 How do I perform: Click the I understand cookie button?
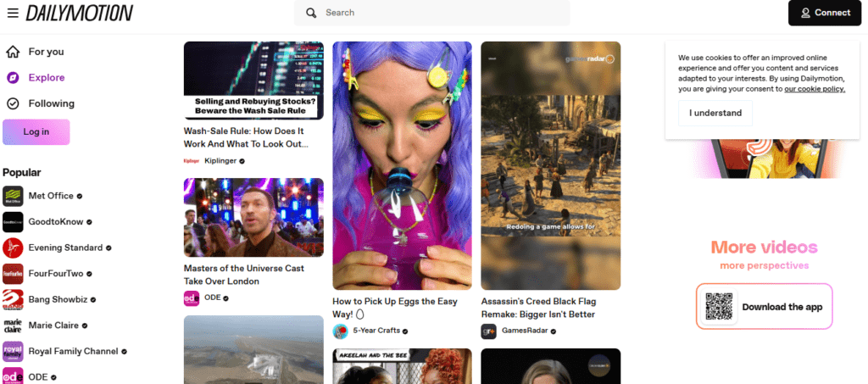[715, 113]
